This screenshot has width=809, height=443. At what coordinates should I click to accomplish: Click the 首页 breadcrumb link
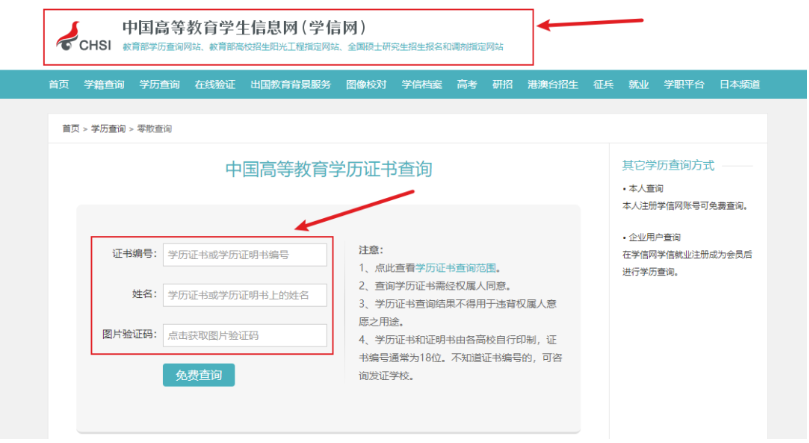pos(71,129)
